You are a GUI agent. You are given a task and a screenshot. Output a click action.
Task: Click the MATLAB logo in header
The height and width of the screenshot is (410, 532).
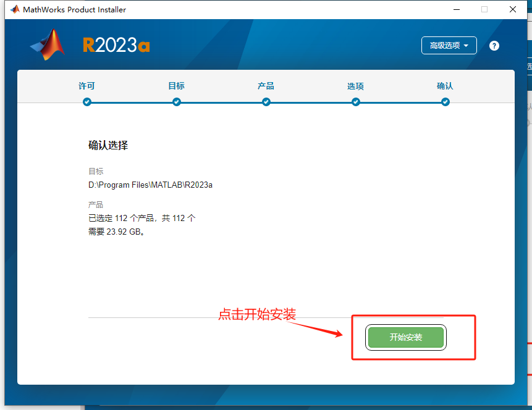click(x=48, y=44)
